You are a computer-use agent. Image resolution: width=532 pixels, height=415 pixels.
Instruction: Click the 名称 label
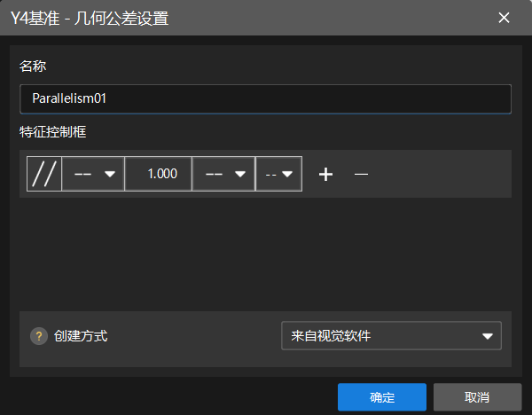click(x=33, y=66)
